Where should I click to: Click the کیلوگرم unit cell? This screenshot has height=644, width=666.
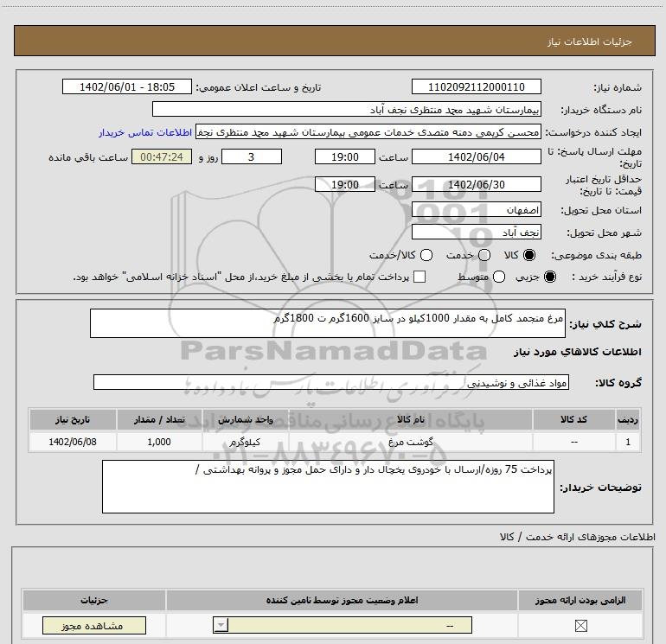(x=246, y=442)
